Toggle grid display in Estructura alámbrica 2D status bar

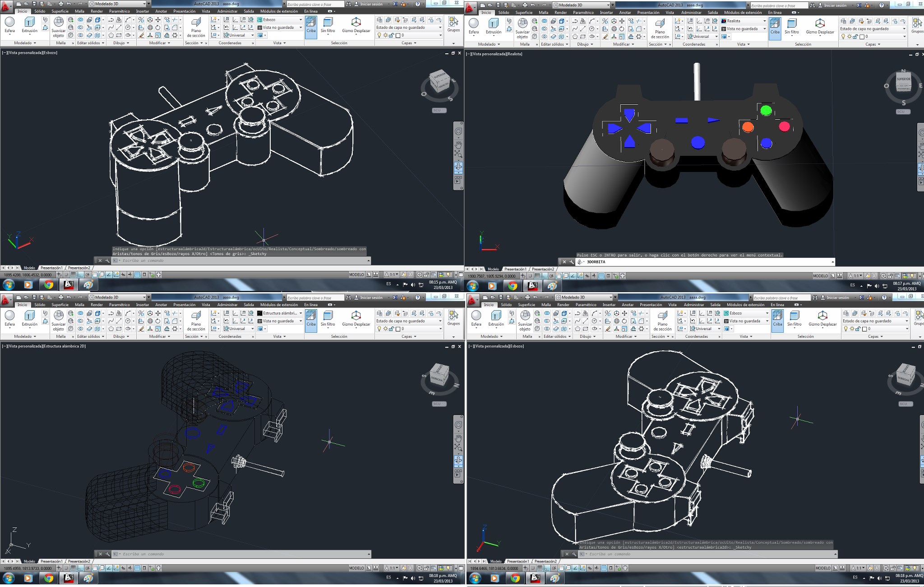click(73, 568)
